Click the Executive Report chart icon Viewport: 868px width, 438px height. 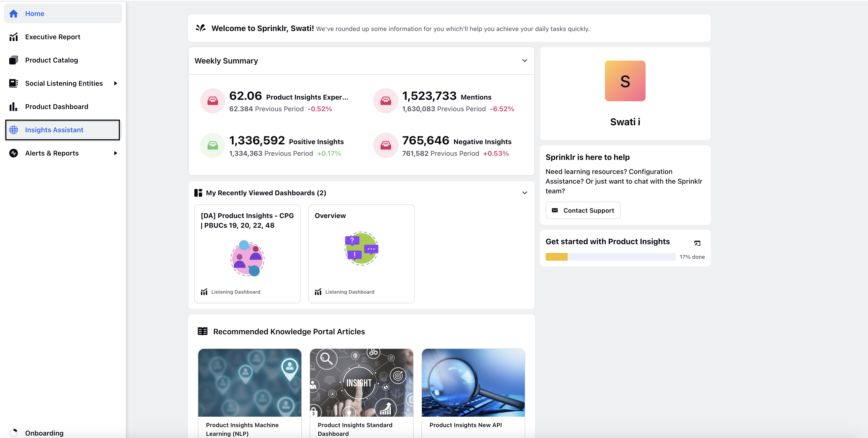[14, 37]
